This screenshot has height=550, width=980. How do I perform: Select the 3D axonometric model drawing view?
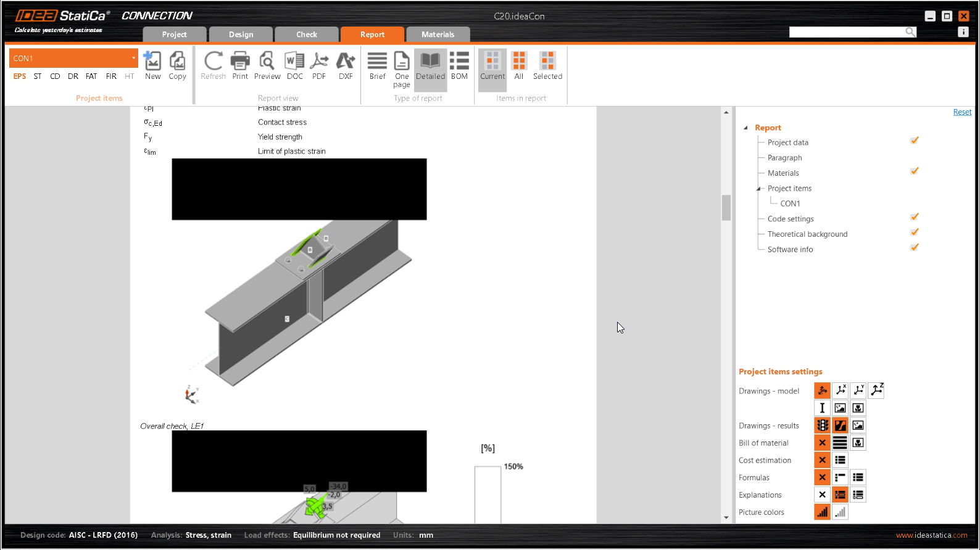(822, 390)
